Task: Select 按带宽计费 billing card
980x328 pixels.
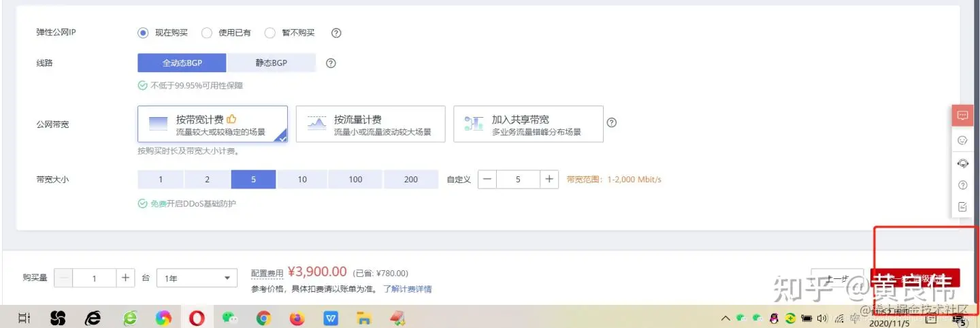Action: 212,124
